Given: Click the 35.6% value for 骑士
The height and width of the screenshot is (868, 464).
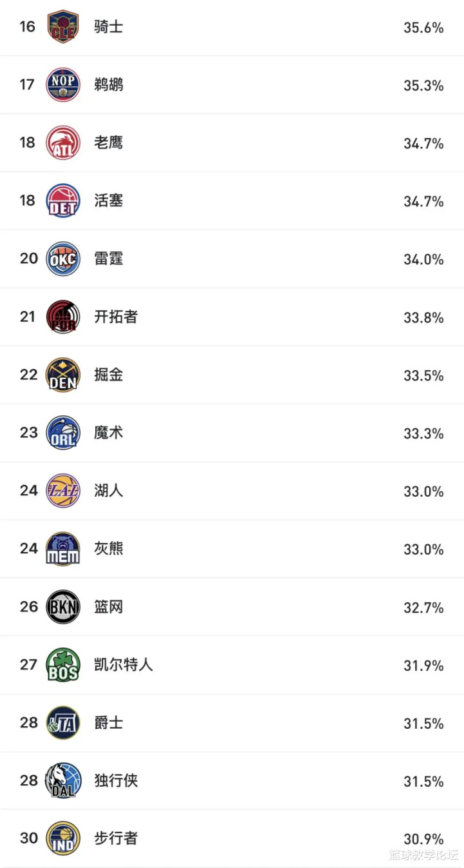Looking at the screenshot, I should (x=423, y=28).
